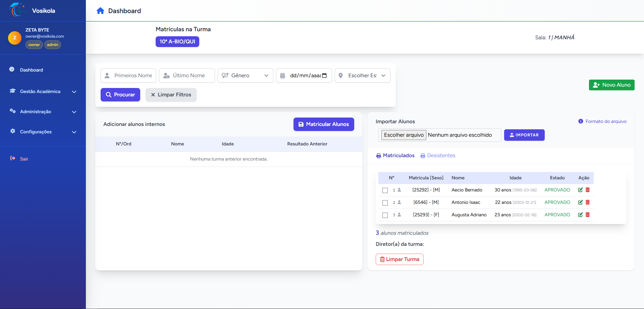Open the date picker calendar icon
Image resolution: width=644 pixels, height=309 pixels.
[x=324, y=76]
